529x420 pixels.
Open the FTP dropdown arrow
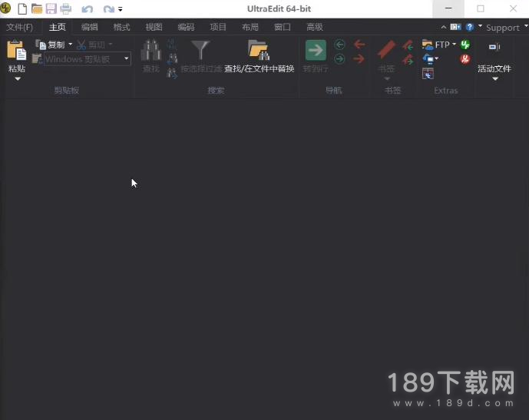point(454,45)
